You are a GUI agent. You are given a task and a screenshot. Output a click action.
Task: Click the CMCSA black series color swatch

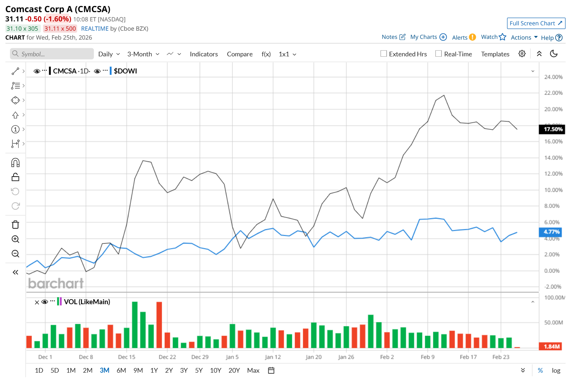coord(50,71)
